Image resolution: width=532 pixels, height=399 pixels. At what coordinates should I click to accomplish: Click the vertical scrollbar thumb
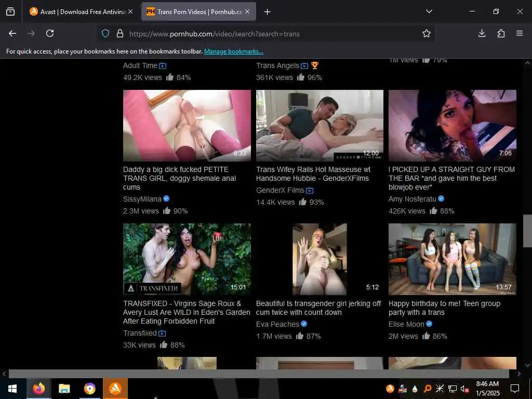(x=527, y=231)
